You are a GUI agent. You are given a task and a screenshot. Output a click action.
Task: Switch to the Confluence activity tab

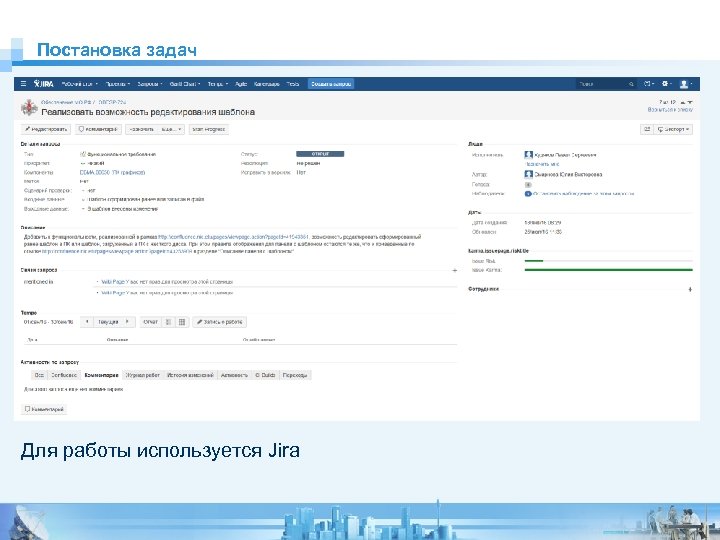(x=64, y=375)
